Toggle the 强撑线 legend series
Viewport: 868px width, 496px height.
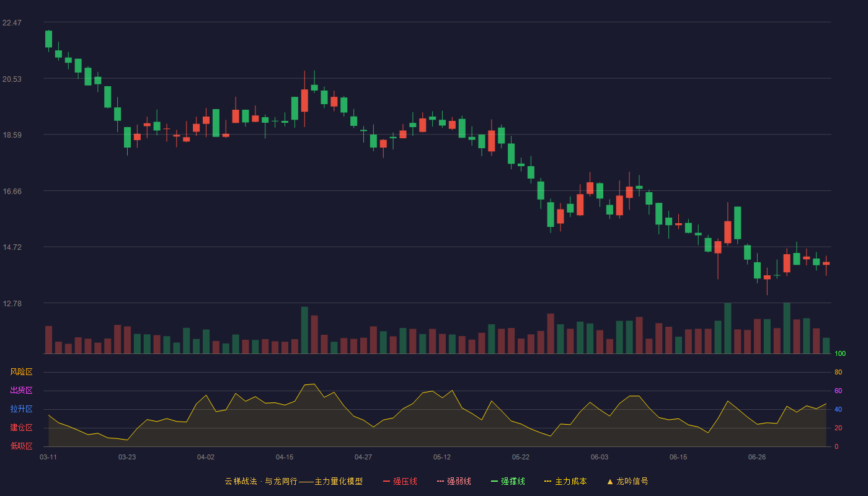pos(508,481)
